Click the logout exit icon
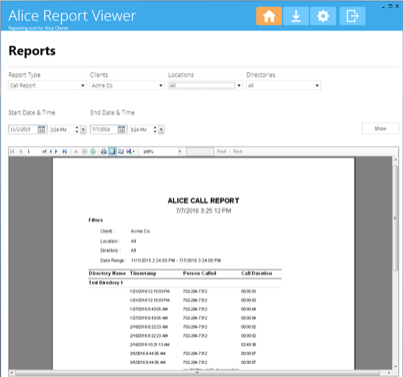 [x=352, y=16]
